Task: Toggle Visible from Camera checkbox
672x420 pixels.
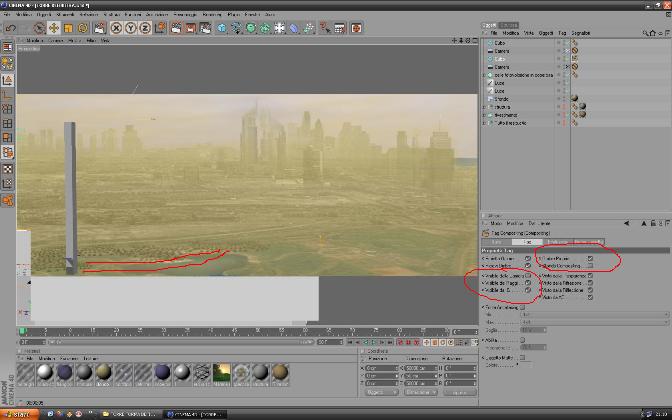Action: (528, 276)
